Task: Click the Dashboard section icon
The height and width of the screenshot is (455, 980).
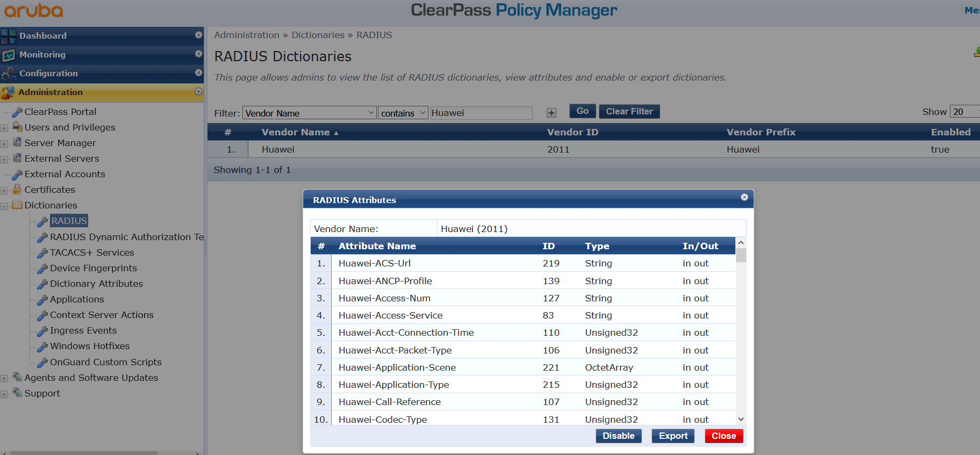Action: pos(9,36)
